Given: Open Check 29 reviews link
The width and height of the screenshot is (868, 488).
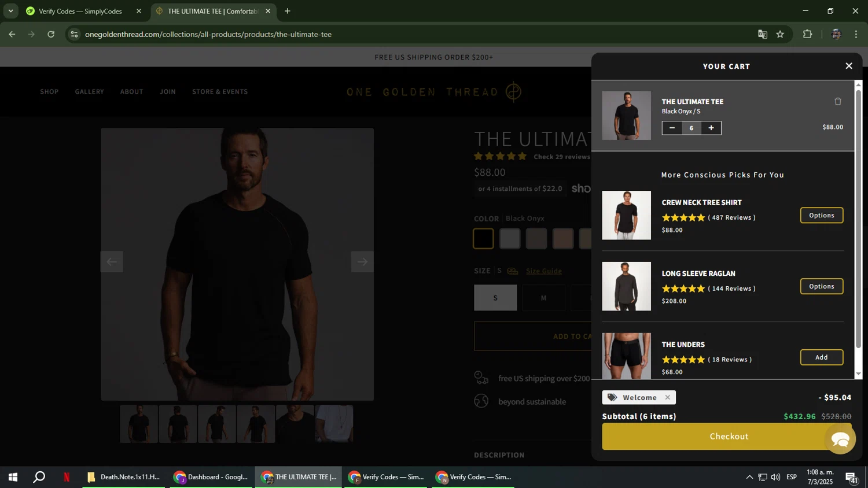Looking at the screenshot, I should pos(561,157).
